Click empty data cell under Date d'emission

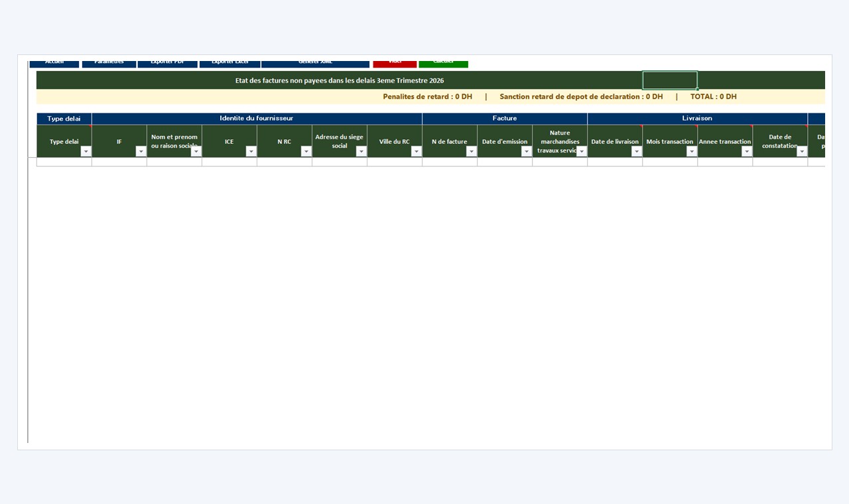[x=505, y=162]
